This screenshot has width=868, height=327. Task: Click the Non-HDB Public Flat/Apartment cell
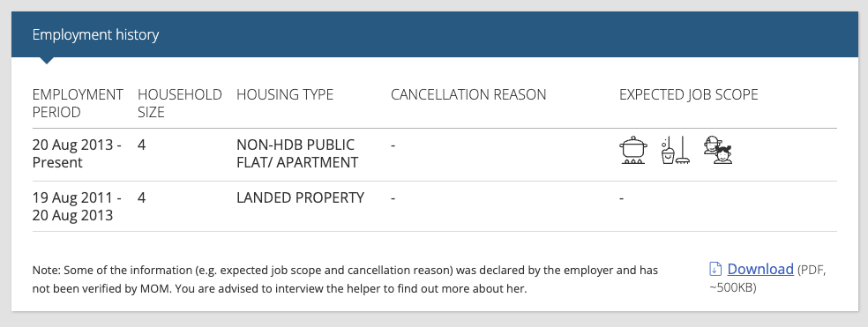[296, 154]
